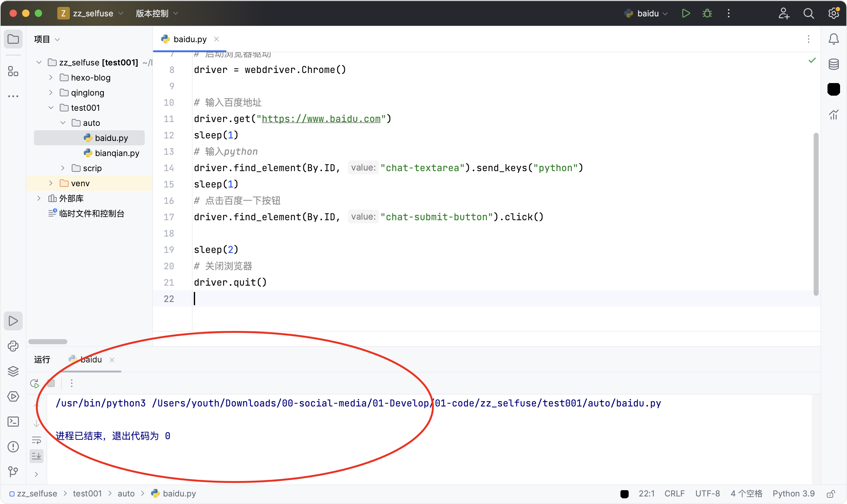Toggle scroll to end in run console

click(x=36, y=456)
